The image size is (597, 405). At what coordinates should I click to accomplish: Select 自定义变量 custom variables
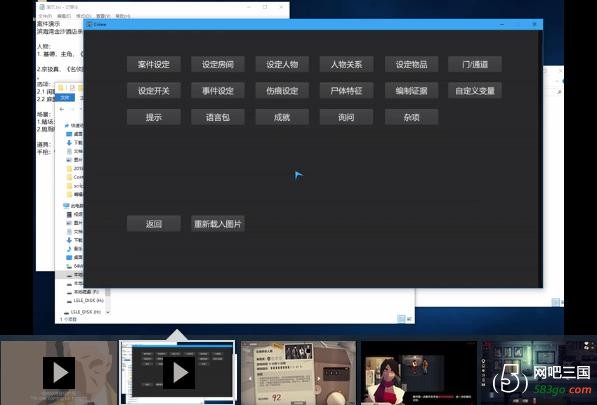click(475, 91)
